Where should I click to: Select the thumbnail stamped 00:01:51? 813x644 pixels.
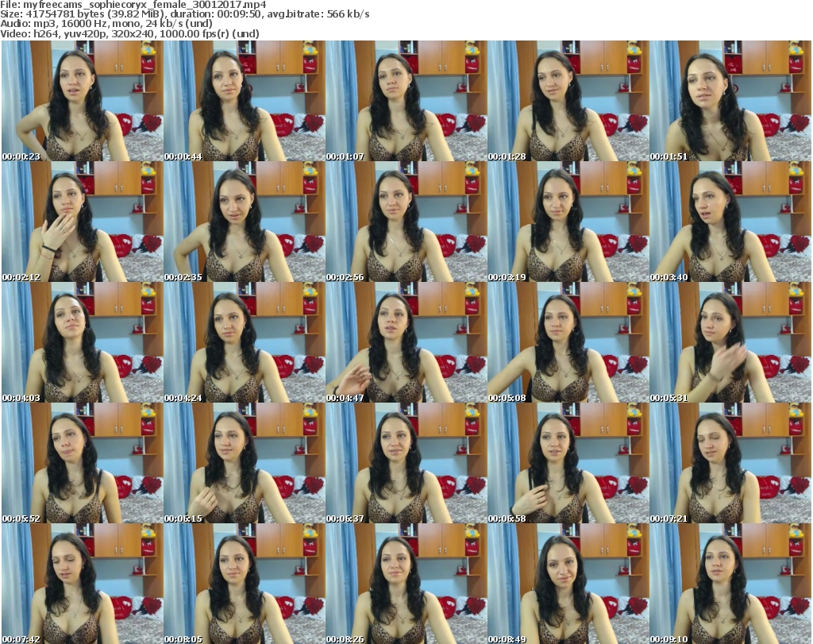coord(730,101)
